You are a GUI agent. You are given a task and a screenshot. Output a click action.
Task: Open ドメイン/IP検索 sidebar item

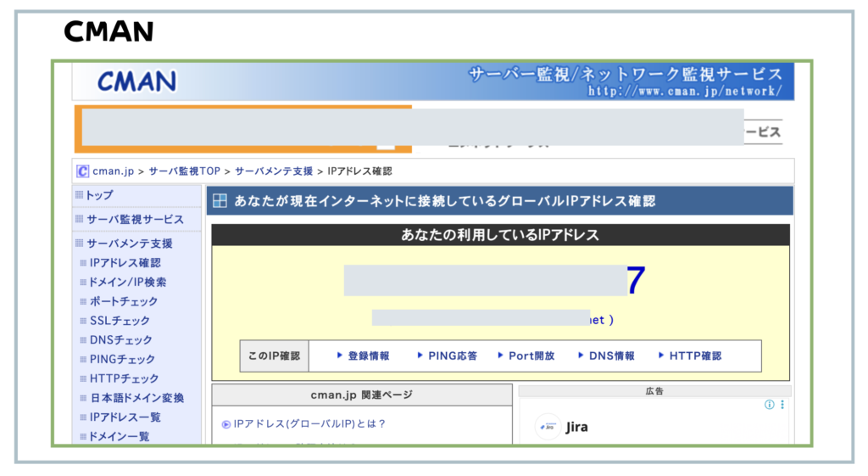(x=128, y=283)
